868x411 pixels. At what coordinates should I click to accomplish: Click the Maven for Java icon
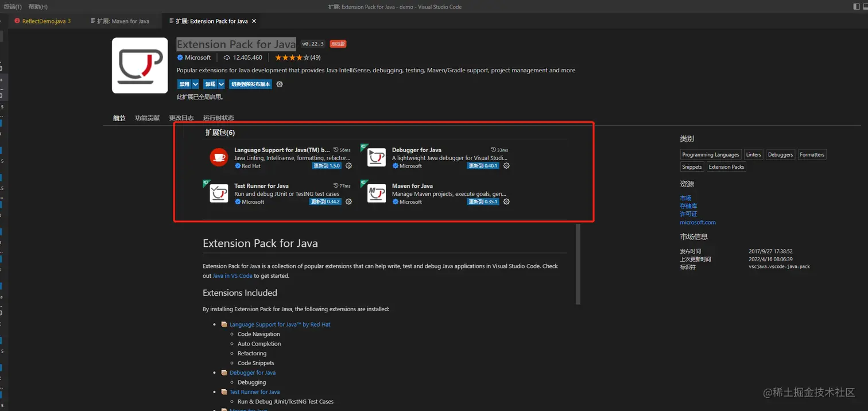point(377,193)
